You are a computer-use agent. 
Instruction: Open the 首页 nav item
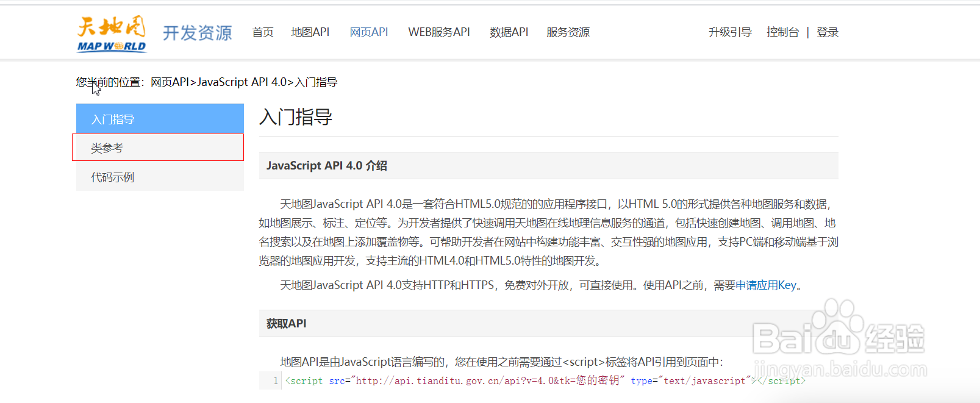point(263,32)
